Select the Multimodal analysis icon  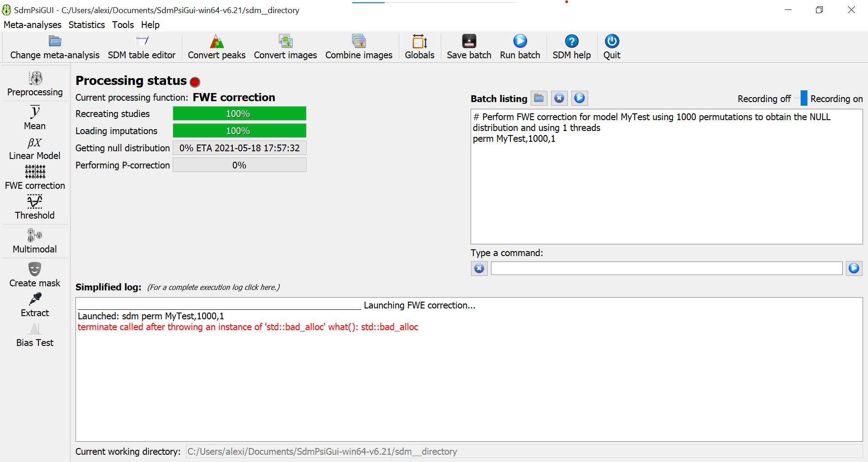(x=35, y=241)
